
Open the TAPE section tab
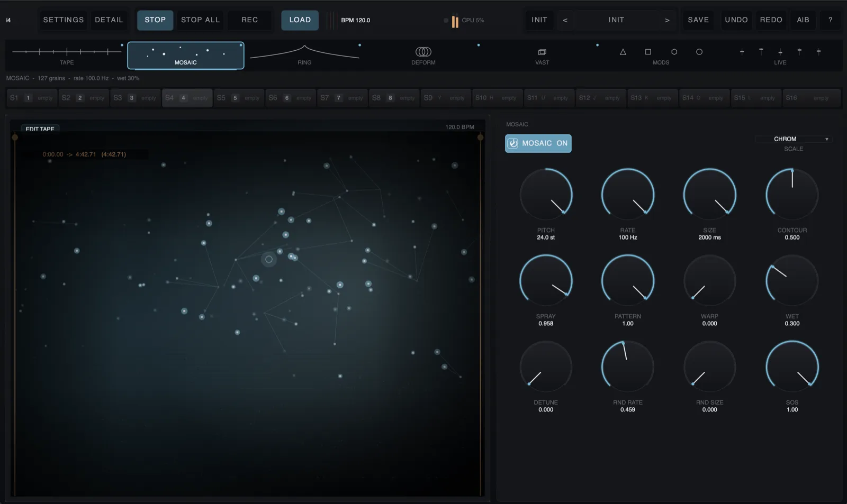pos(67,56)
